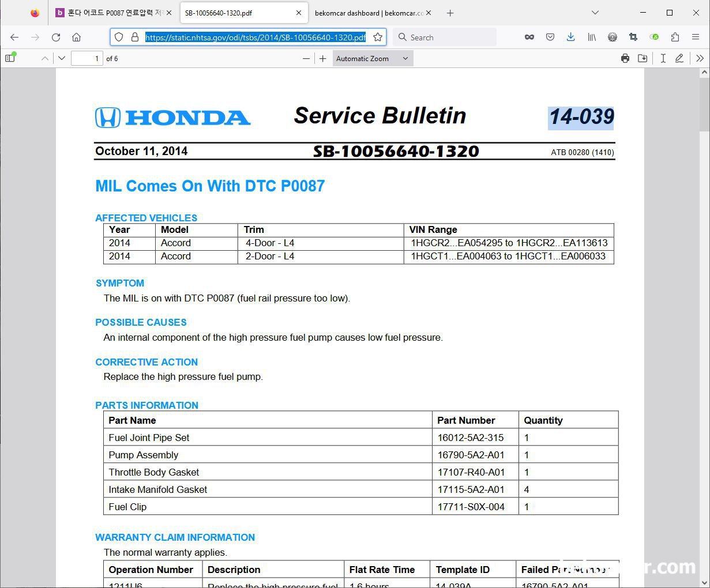This screenshot has height=588, width=710.
Task: Click the Honda logo in bulletin
Action: (172, 118)
